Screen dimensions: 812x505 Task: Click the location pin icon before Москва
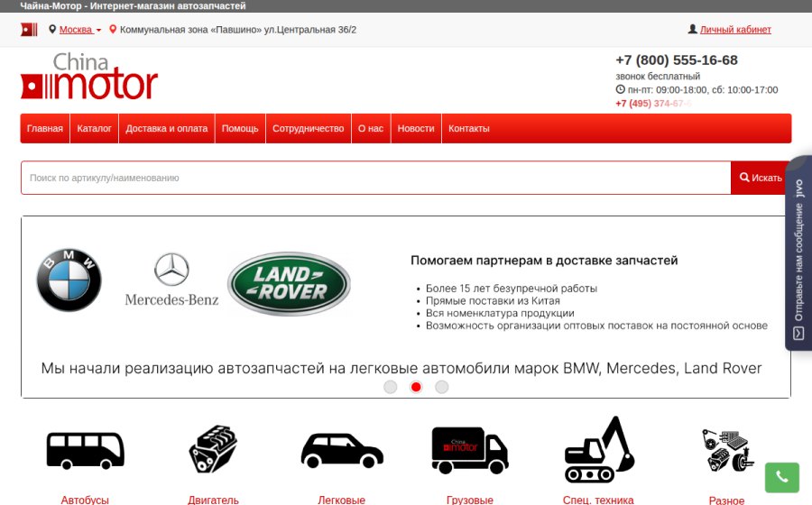(52, 30)
